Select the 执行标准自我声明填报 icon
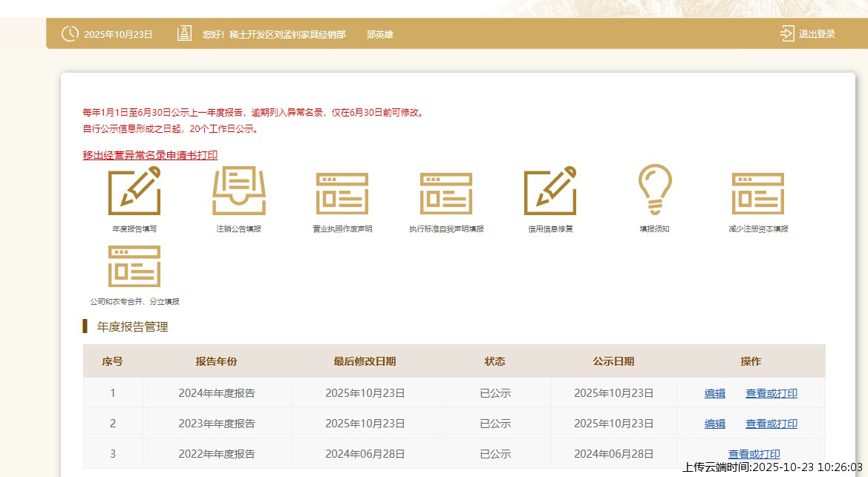Image resolution: width=868 pixels, height=477 pixels. 446,193
